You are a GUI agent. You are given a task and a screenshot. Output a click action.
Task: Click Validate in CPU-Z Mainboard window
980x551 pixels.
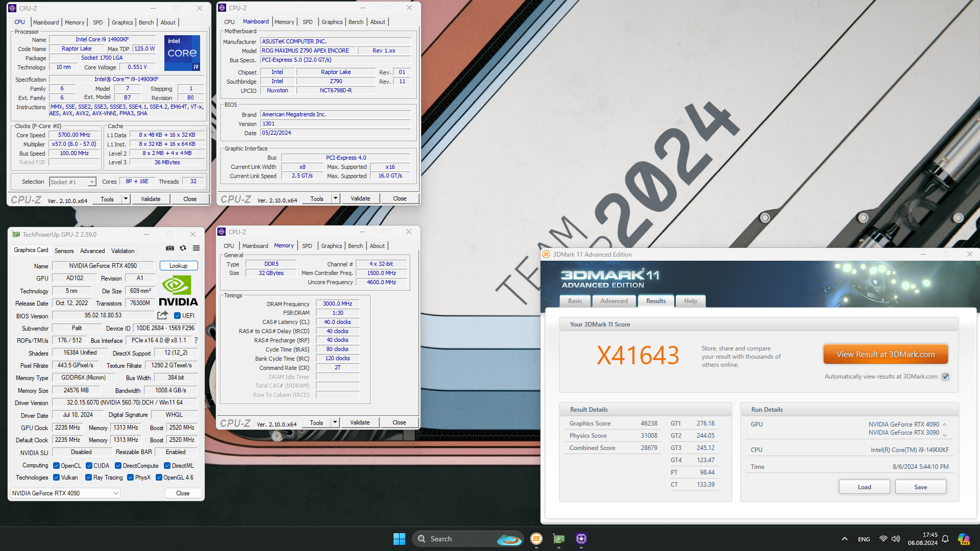(360, 198)
